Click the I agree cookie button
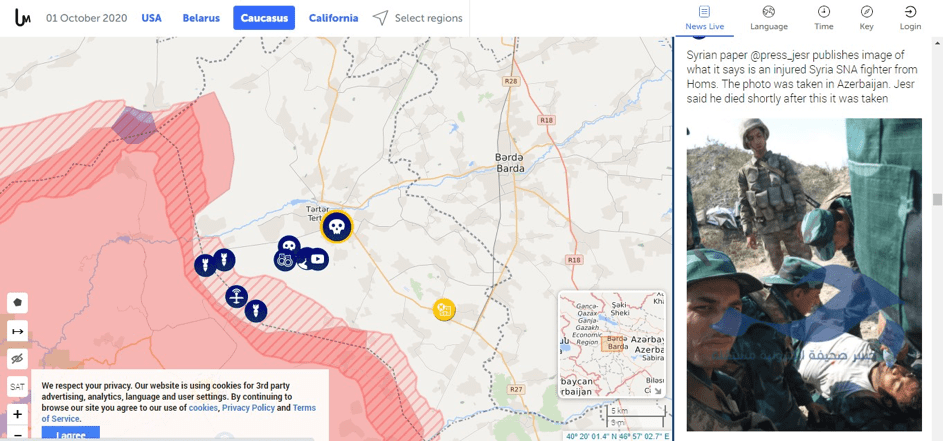The width and height of the screenshot is (943, 441). pos(71,434)
